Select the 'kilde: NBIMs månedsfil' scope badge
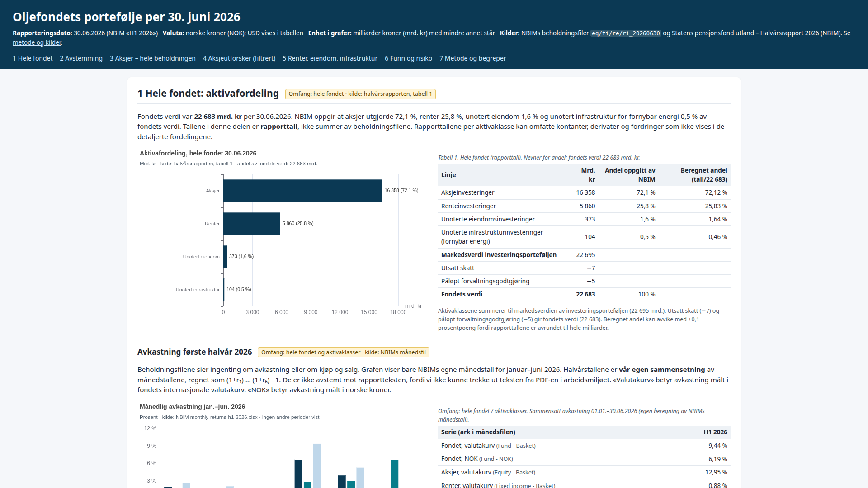The width and height of the screenshot is (868, 488). [344, 352]
